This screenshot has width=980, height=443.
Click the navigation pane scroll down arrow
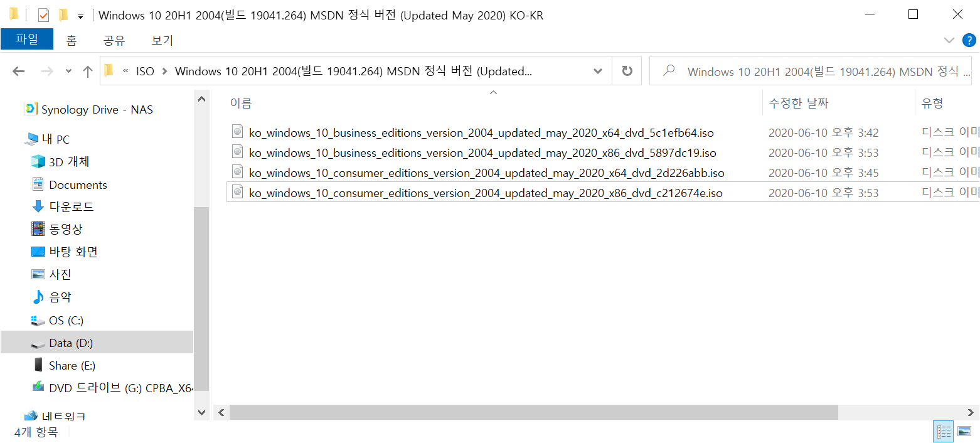coord(201,412)
